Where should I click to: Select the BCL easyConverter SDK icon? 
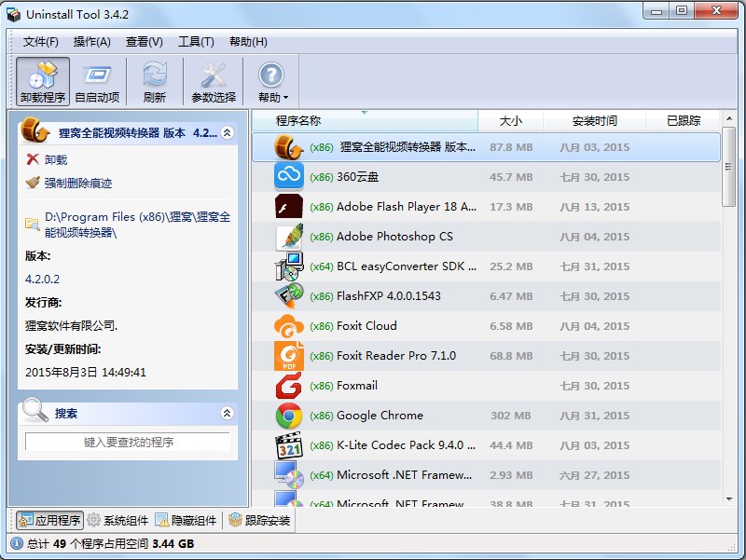pyautogui.click(x=289, y=266)
